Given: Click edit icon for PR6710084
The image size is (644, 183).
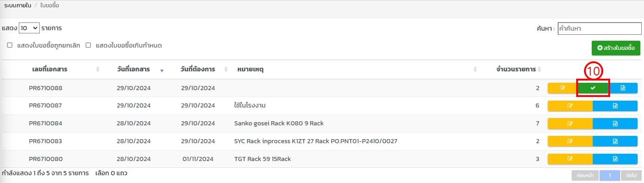Looking at the screenshot, I should tap(570, 124).
